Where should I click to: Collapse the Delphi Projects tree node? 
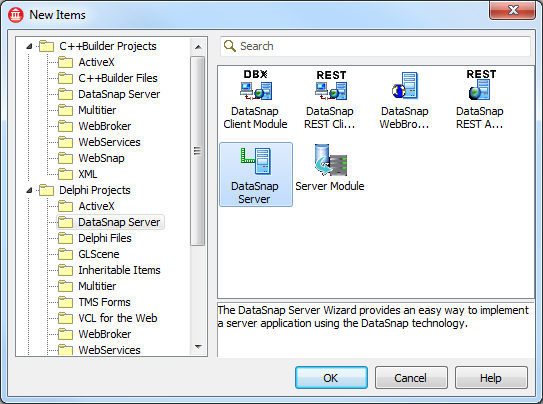[x=29, y=190]
